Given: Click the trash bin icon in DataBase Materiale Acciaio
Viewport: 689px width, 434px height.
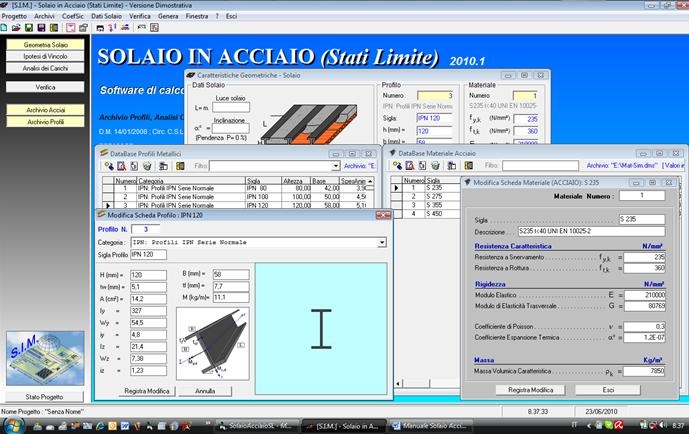Looking at the screenshot, I should (x=435, y=166).
